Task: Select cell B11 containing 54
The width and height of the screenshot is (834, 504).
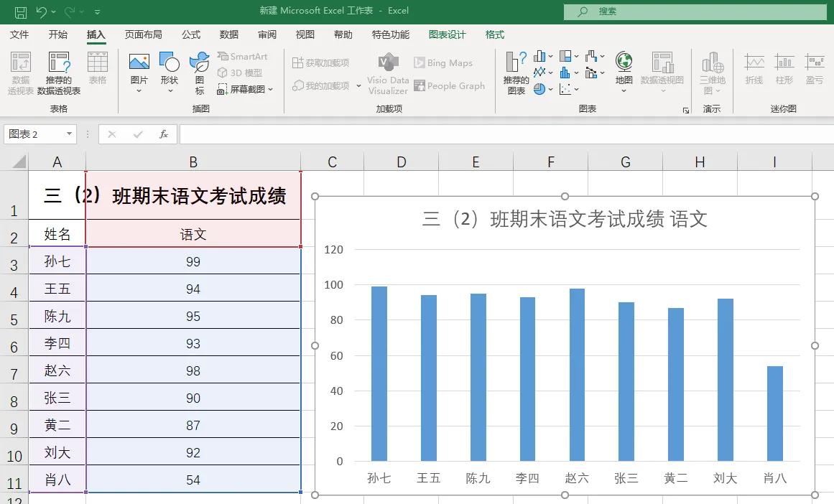Action: 193,480
